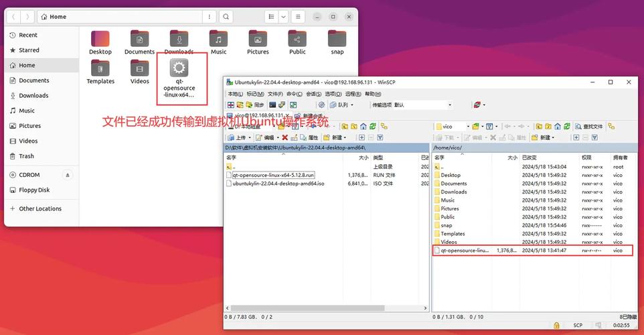Viewport: 644px width, 335px height.
Task: Click the red X delete icon in local panel
Action: tap(285, 138)
